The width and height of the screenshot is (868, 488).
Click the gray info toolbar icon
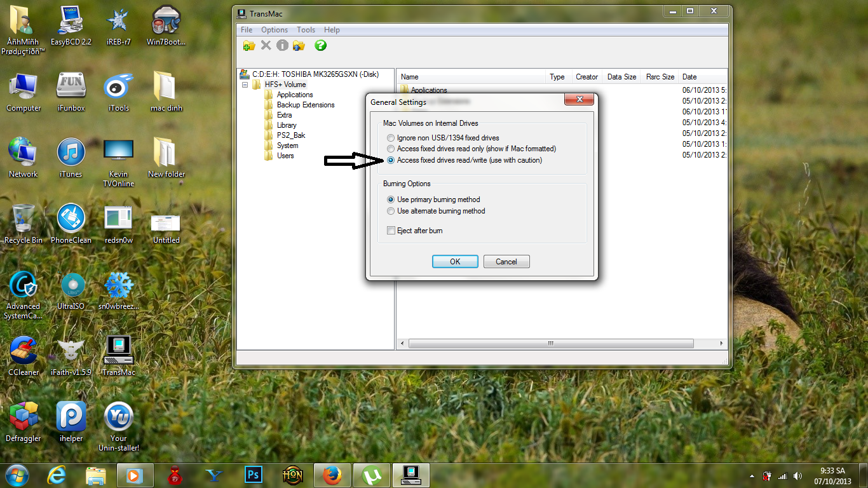[x=282, y=45]
